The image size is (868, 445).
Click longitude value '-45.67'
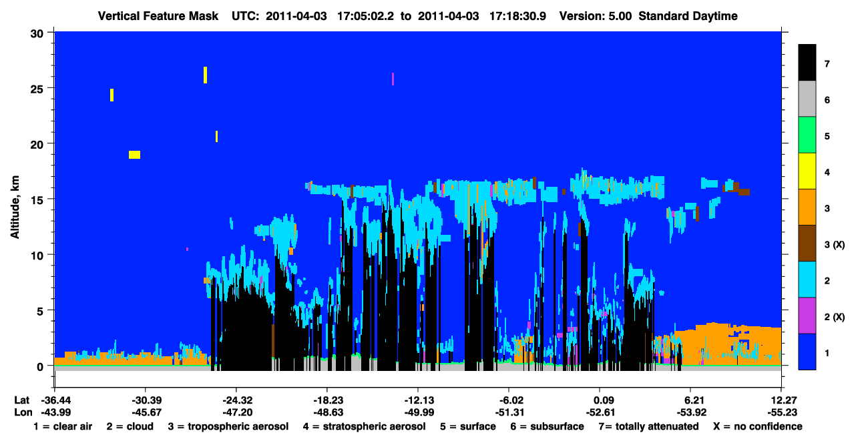point(146,412)
